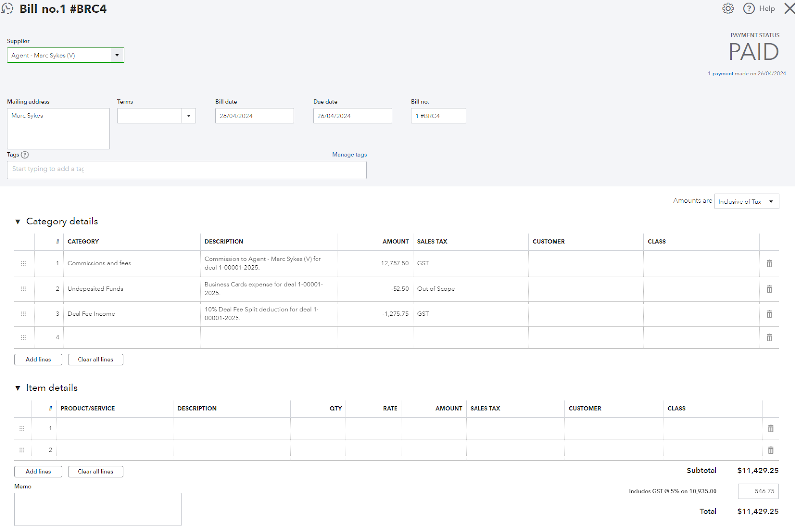Add lines under Category details

(x=38, y=359)
